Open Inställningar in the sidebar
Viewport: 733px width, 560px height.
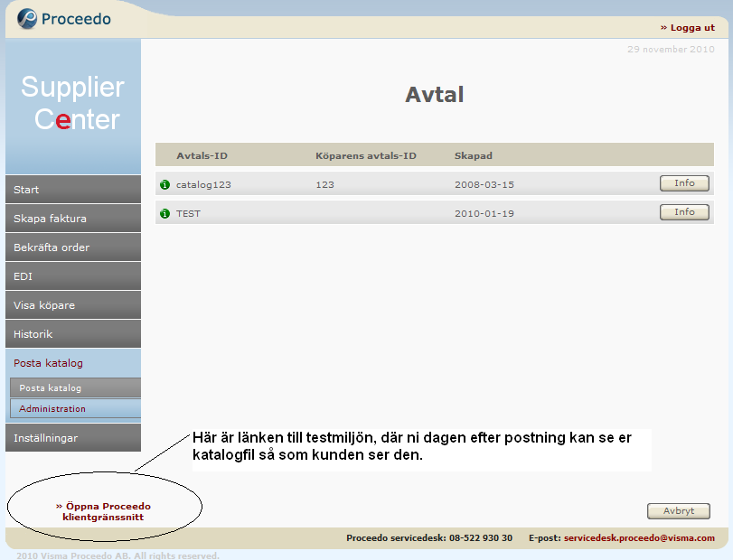tap(73, 438)
